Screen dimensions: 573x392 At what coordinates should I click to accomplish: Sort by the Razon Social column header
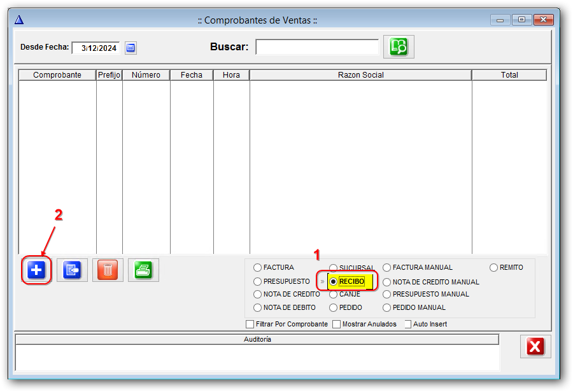360,75
